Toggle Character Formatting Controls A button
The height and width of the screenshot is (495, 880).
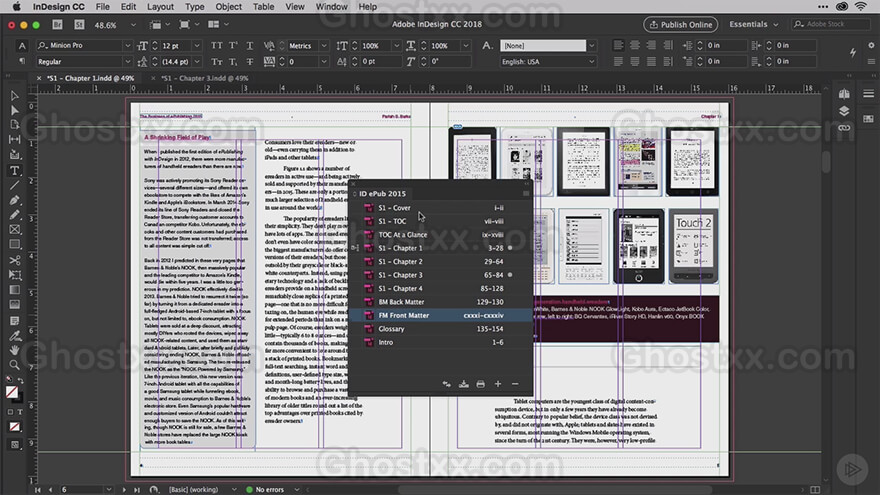point(22,45)
